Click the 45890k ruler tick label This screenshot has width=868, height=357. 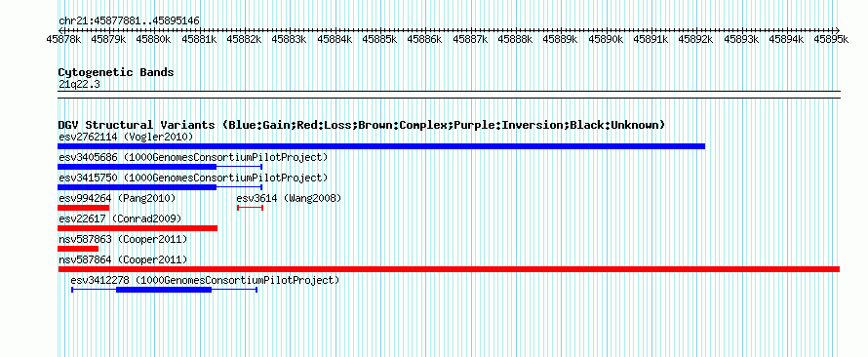[x=607, y=39]
